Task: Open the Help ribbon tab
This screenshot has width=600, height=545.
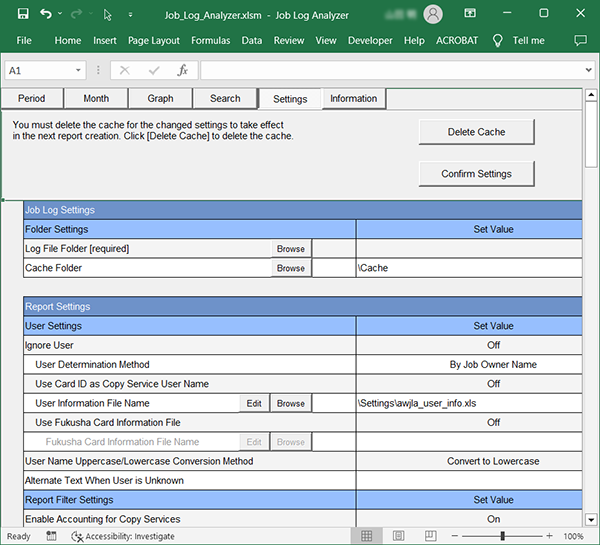Action: 414,40
